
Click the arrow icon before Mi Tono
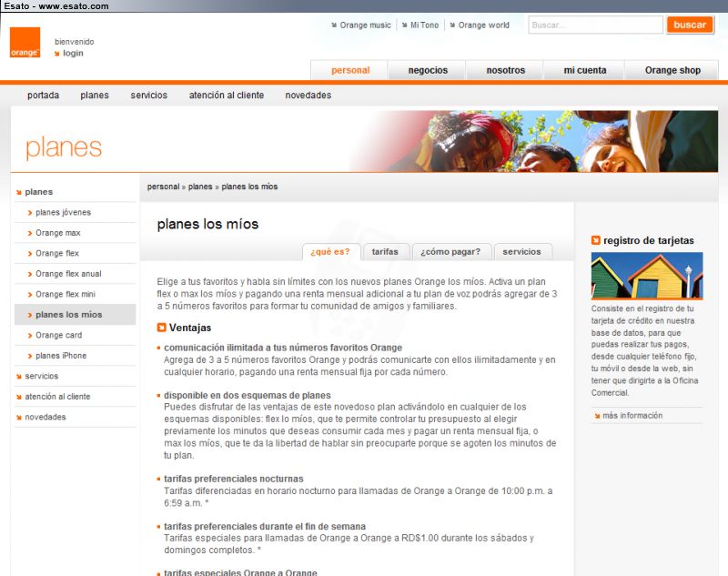coord(404,25)
